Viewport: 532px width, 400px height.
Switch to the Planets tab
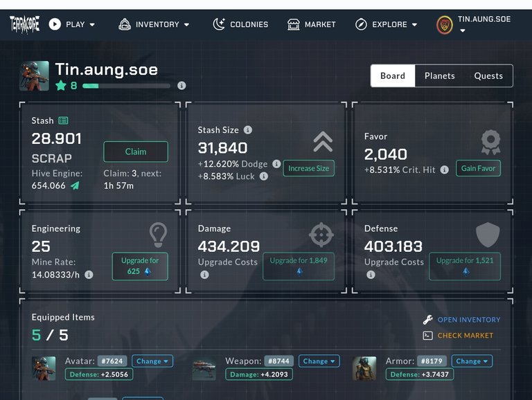click(x=439, y=75)
